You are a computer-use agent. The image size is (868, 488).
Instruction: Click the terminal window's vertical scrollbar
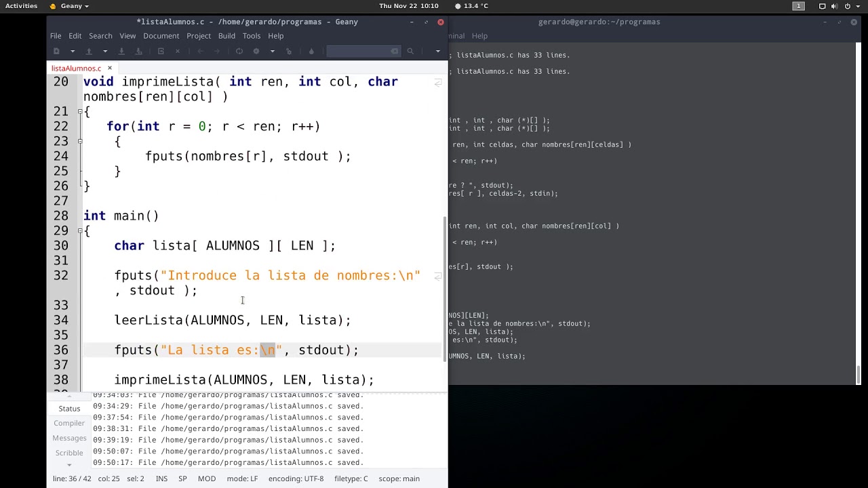[x=859, y=374]
